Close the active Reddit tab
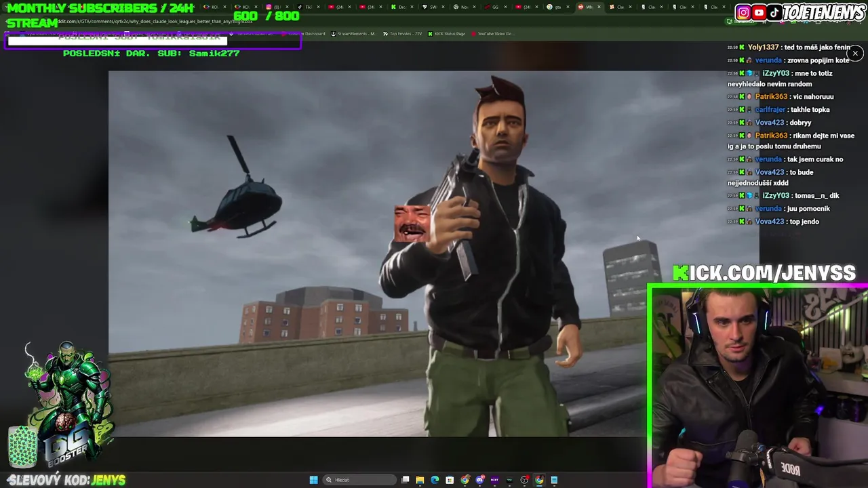This screenshot has width=868, height=488. 599,7
